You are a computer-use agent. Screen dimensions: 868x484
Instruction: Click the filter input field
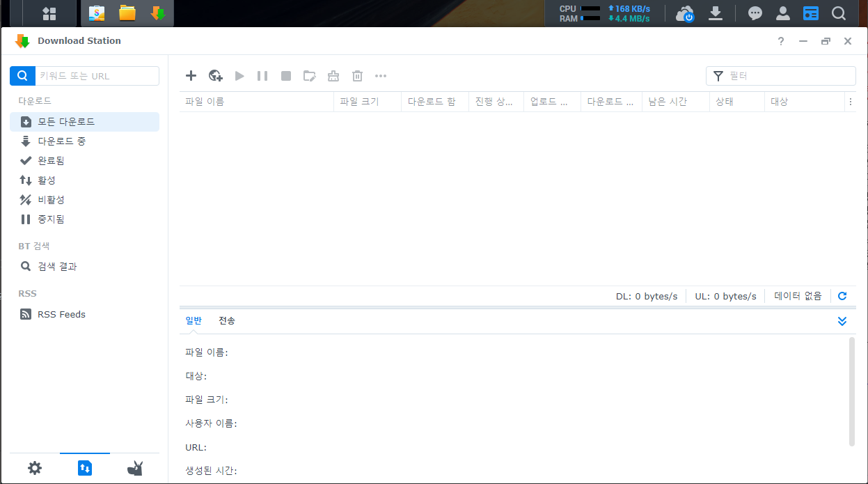tap(781, 76)
